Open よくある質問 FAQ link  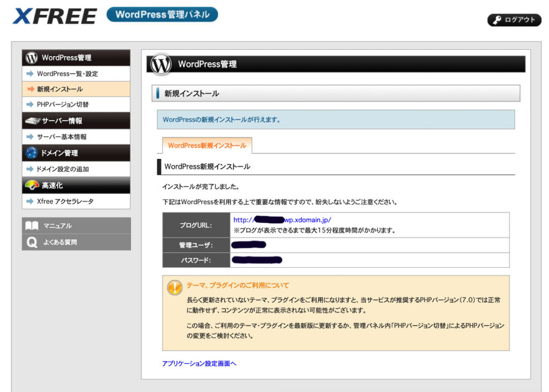coord(76,242)
